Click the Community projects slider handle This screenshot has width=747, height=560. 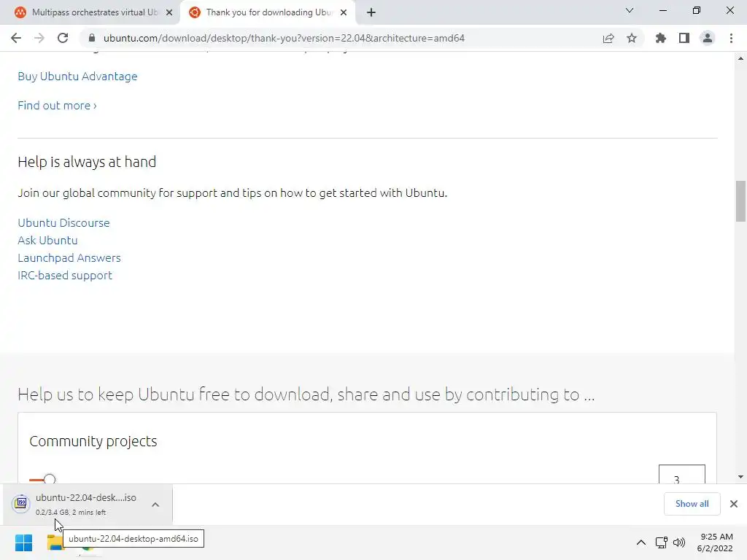(x=50, y=478)
